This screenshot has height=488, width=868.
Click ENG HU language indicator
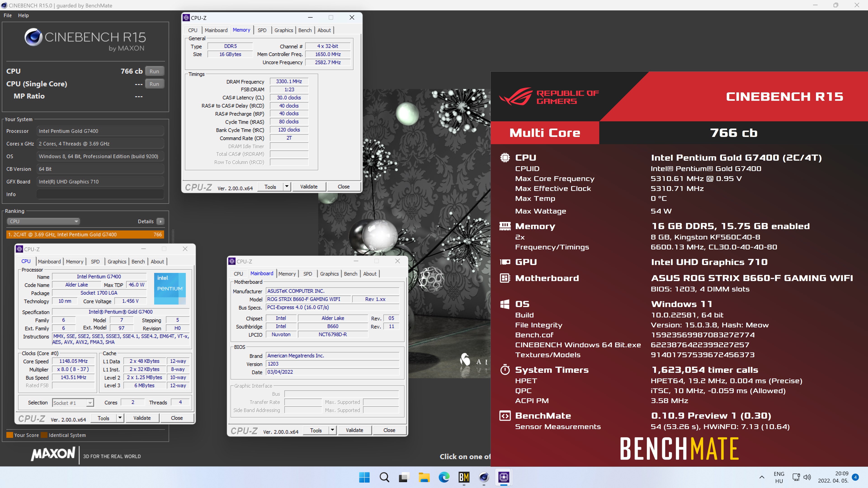pos(779,477)
